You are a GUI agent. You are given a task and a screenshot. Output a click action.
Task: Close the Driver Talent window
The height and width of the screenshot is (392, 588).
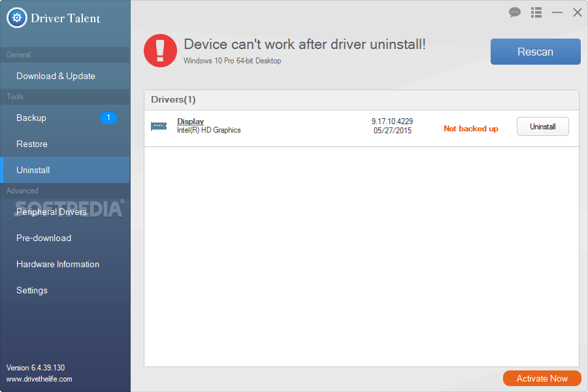coord(578,12)
